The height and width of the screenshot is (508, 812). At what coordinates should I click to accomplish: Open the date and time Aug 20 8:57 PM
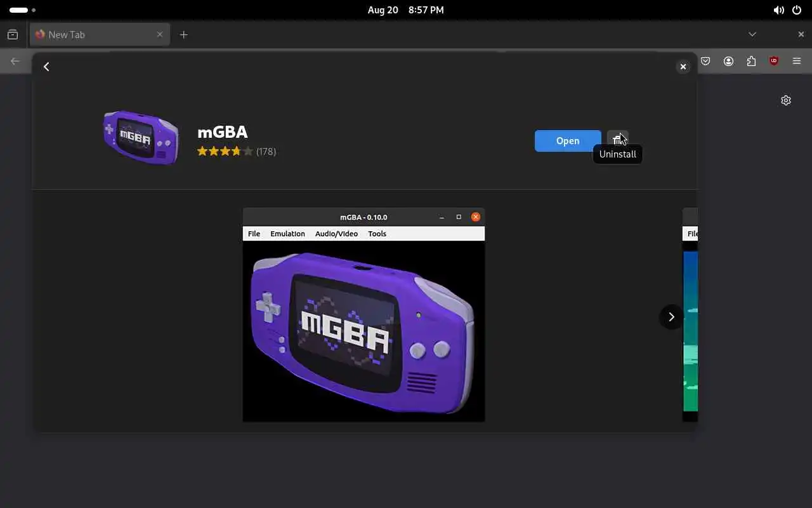tap(406, 10)
